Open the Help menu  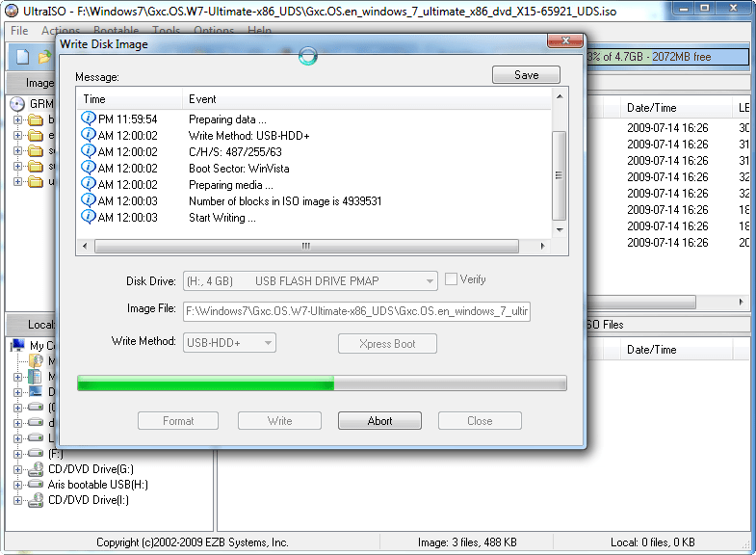point(259,31)
